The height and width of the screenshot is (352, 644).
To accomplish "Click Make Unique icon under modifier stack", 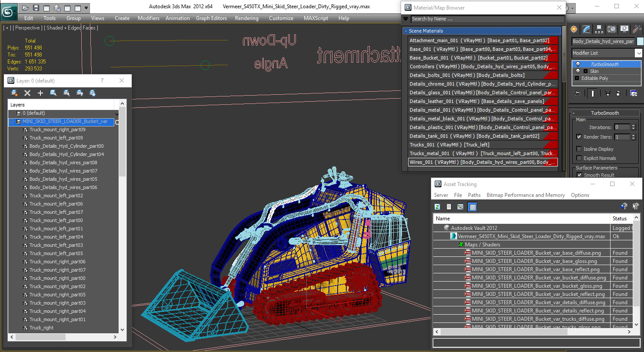I will (607, 93).
